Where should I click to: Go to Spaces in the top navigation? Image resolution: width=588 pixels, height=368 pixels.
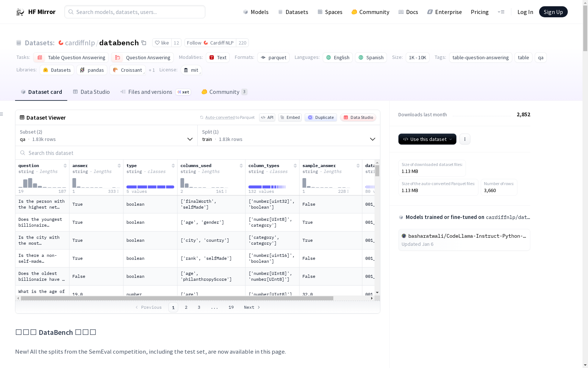(330, 12)
